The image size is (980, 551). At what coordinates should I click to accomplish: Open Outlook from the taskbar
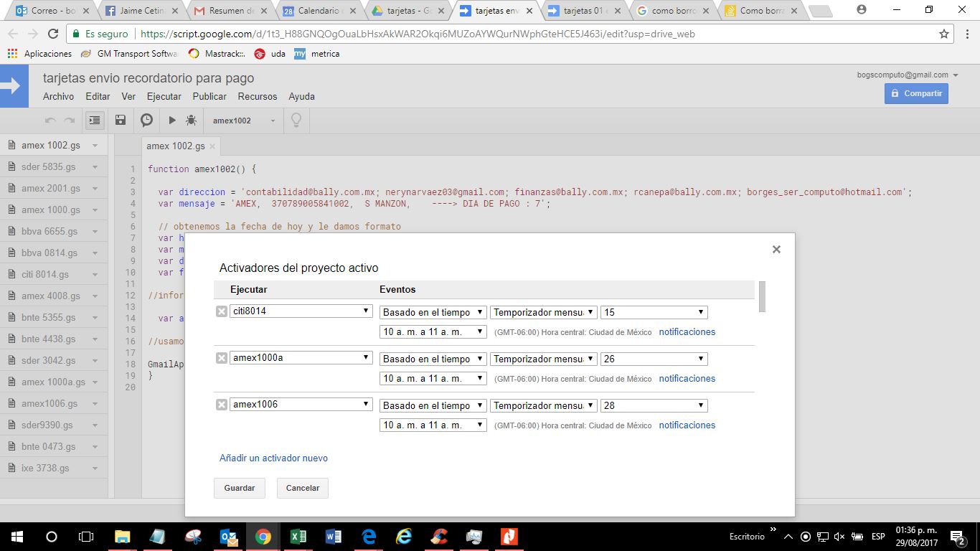coord(228,536)
